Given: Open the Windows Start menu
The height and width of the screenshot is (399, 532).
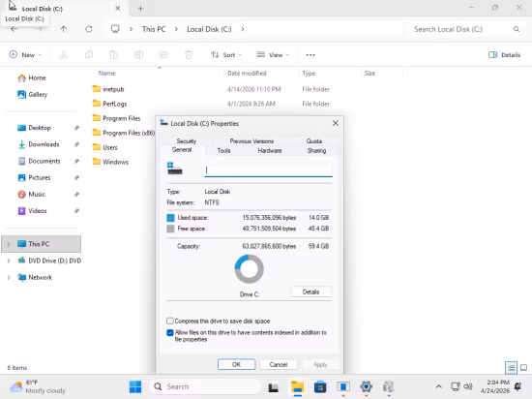Looking at the screenshot, I should pos(135,386).
